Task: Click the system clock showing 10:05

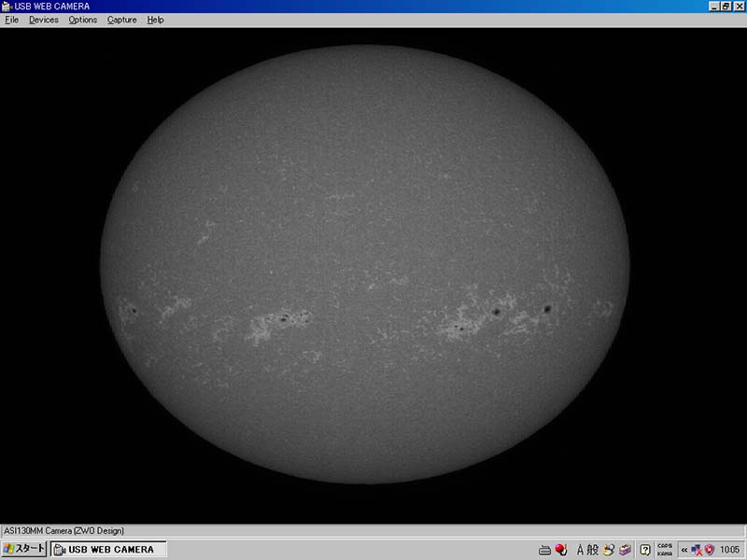Action: click(729, 550)
